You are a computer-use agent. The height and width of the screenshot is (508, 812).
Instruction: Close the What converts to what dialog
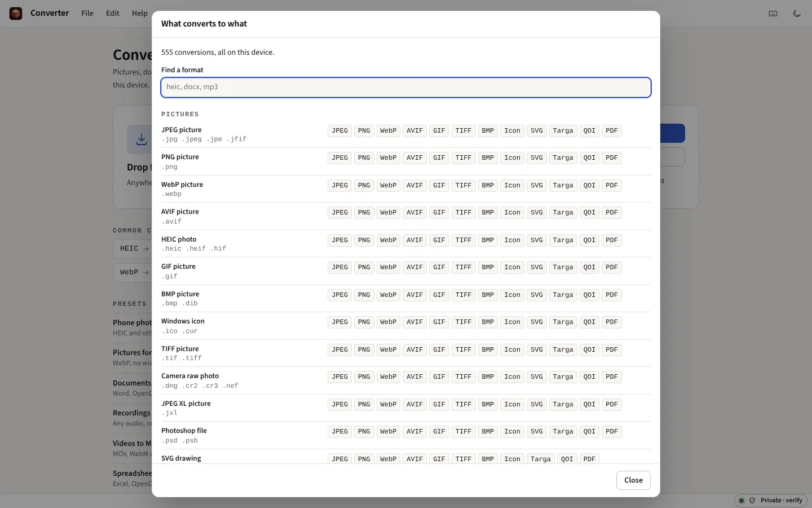633,480
